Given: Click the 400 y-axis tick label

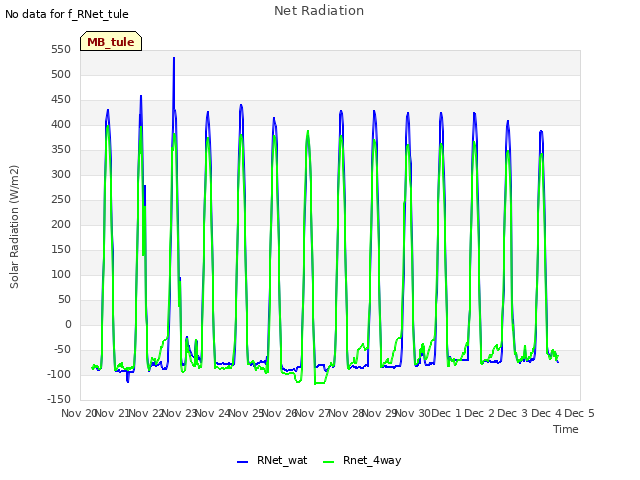Looking at the screenshot, I should point(61,124).
